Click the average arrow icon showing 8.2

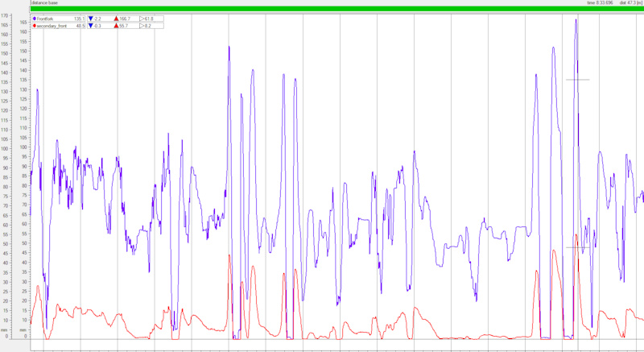pyautogui.click(x=142, y=26)
